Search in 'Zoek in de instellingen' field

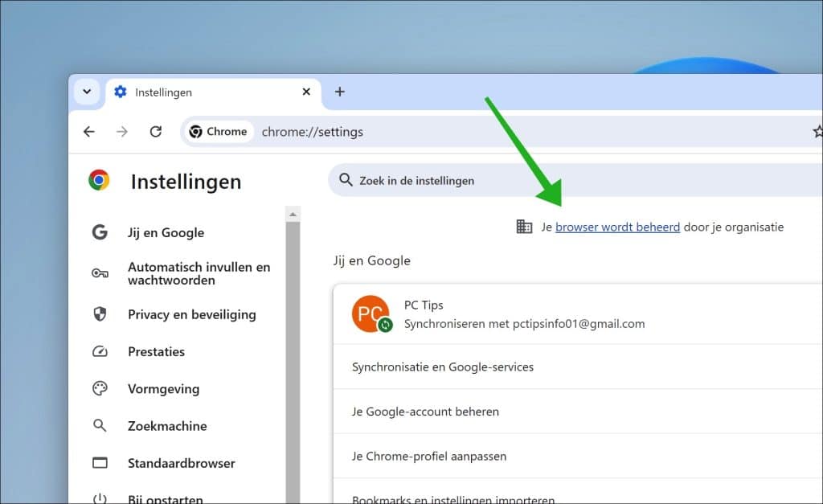pos(575,180)
